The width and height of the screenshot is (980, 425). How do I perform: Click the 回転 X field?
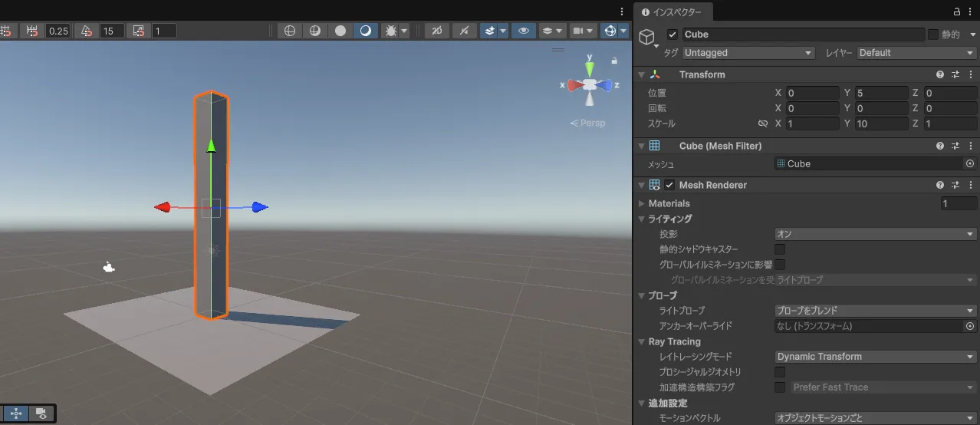[812, 108]
